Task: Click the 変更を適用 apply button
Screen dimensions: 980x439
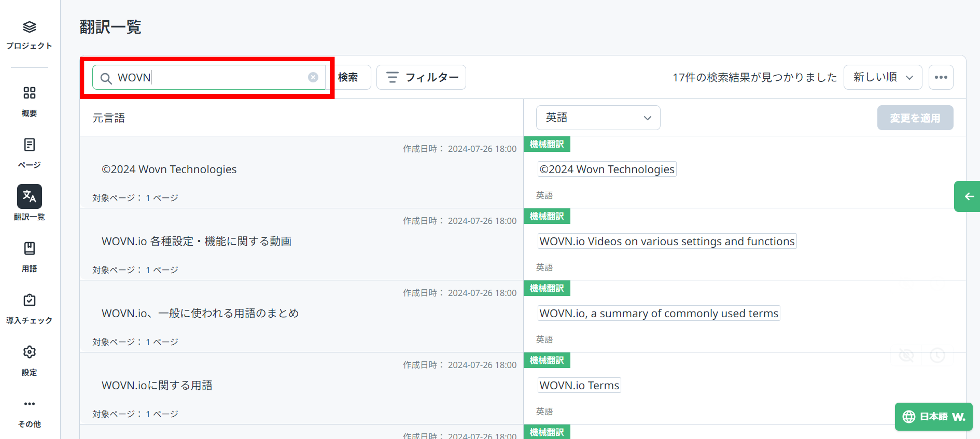Action: 915,118
